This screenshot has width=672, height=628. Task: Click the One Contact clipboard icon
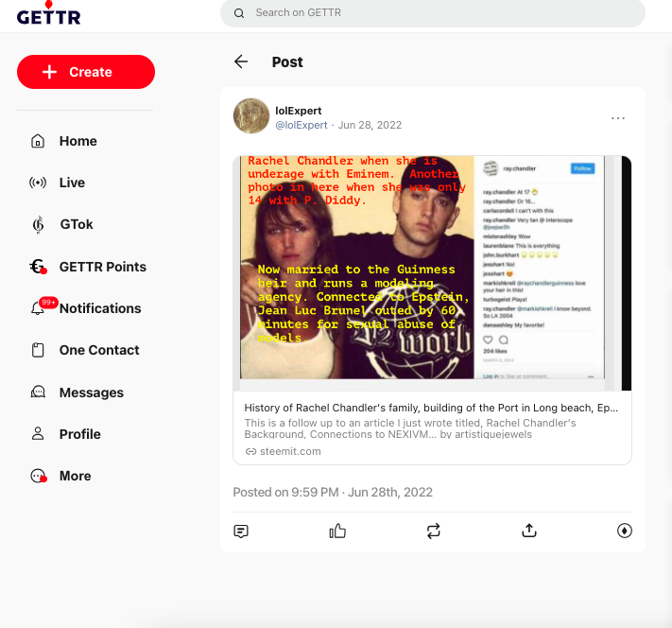click(x=38, y=350)
